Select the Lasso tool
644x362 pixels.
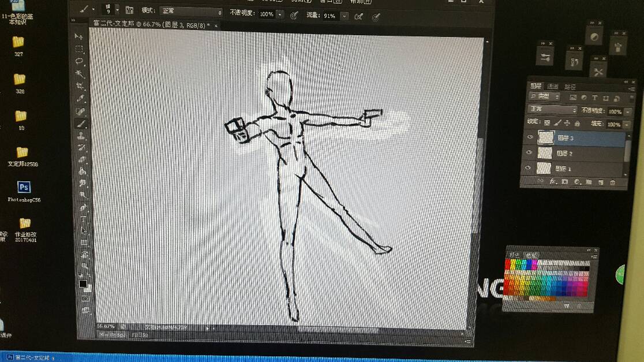coord(80,61)
